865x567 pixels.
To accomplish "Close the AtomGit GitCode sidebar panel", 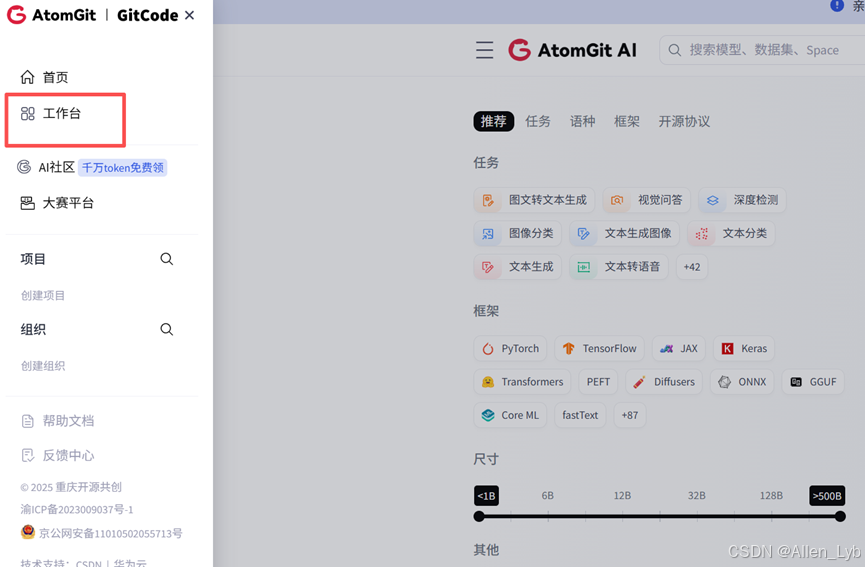I will click(189, 15).
